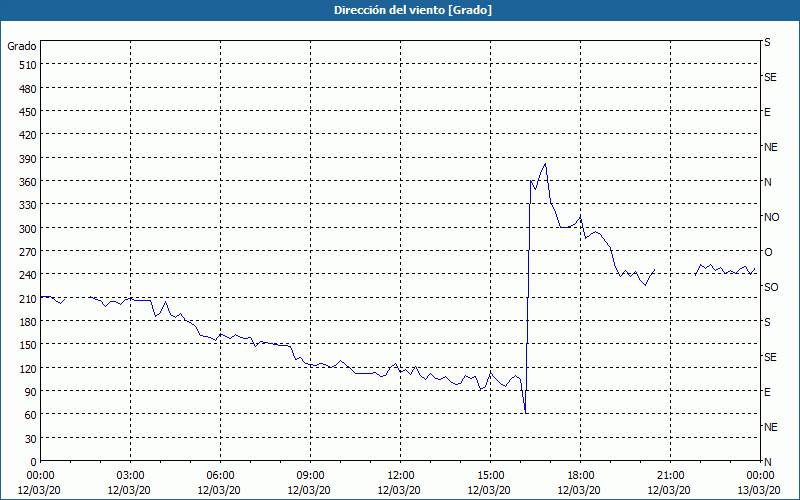800x500 pixels.
Task: Select the 60 value on the degree axis
Action: (x=31, y=415)
